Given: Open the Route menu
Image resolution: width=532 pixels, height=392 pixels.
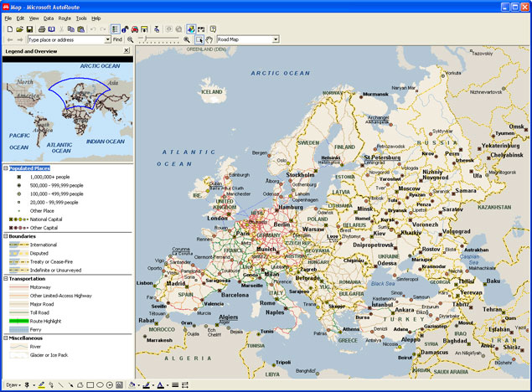Looking at the screenshot, I should (x=65, y=18).
